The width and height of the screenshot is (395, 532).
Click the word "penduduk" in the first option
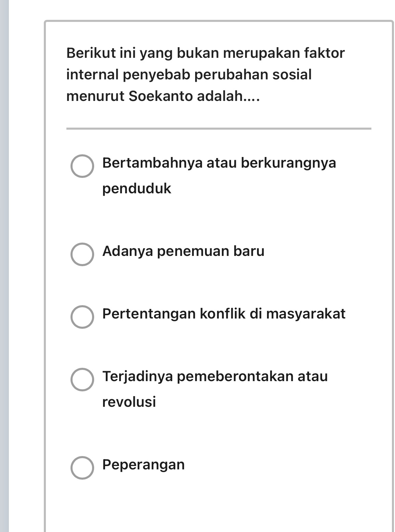point(137,187)
